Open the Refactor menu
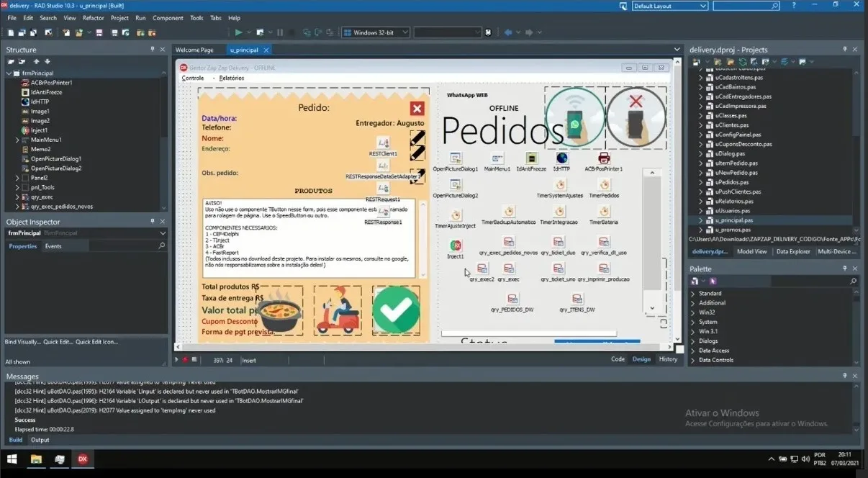The image size is (868, 478). [94, 18]
